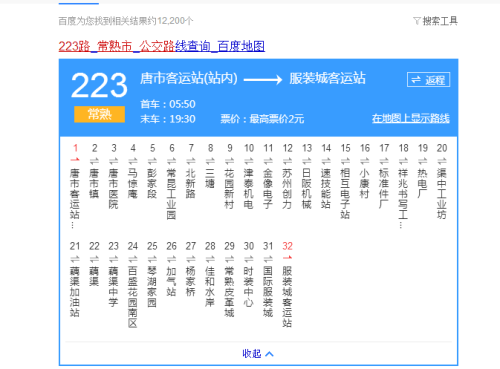Click the origin 唐市客运站(站内) in header

click(x=189, y=79)
